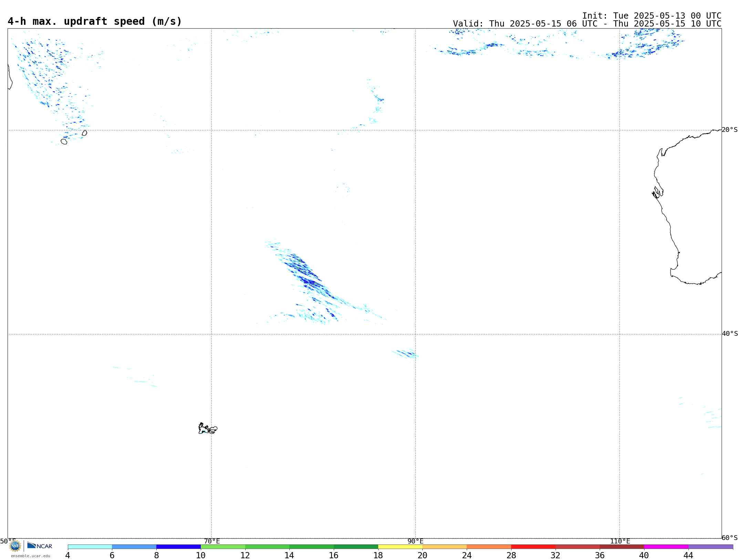
Task: Click the Réunion island outline
Action: pyautogui.click(x=64, y=142)
